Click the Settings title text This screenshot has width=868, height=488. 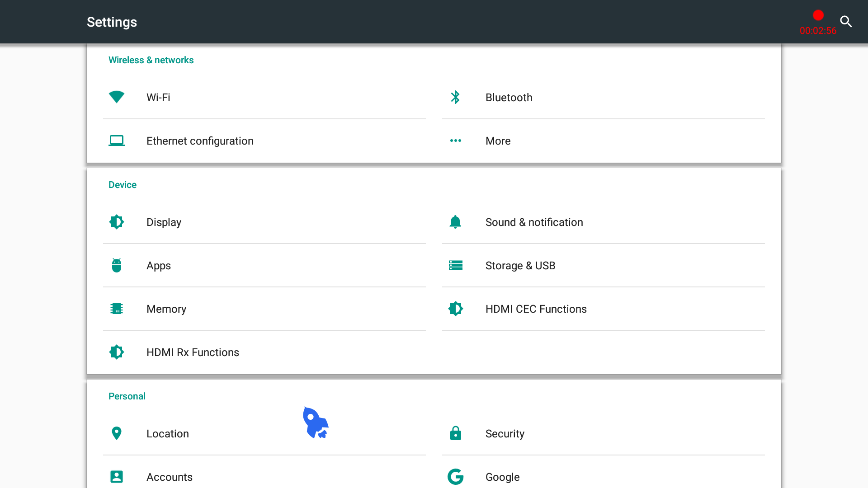tap(112, 22)
